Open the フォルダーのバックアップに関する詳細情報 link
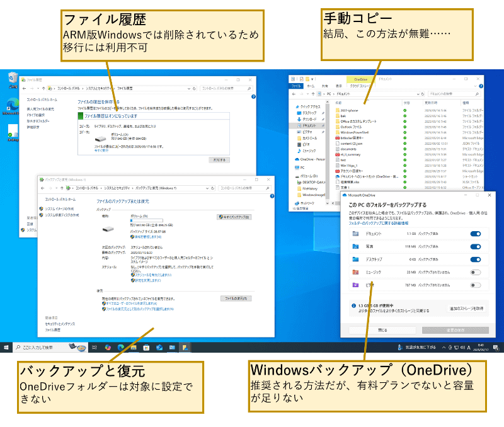Screen dimensions: 504x427 [379, 223]
